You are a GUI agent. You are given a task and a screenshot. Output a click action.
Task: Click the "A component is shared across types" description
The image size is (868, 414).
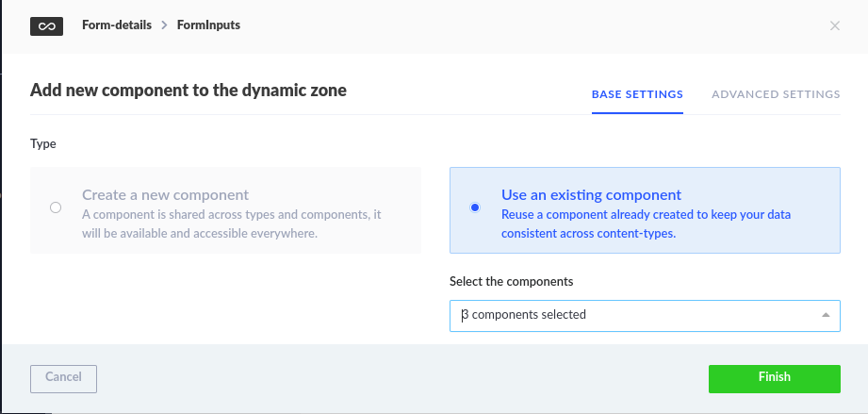coord(232,224)
